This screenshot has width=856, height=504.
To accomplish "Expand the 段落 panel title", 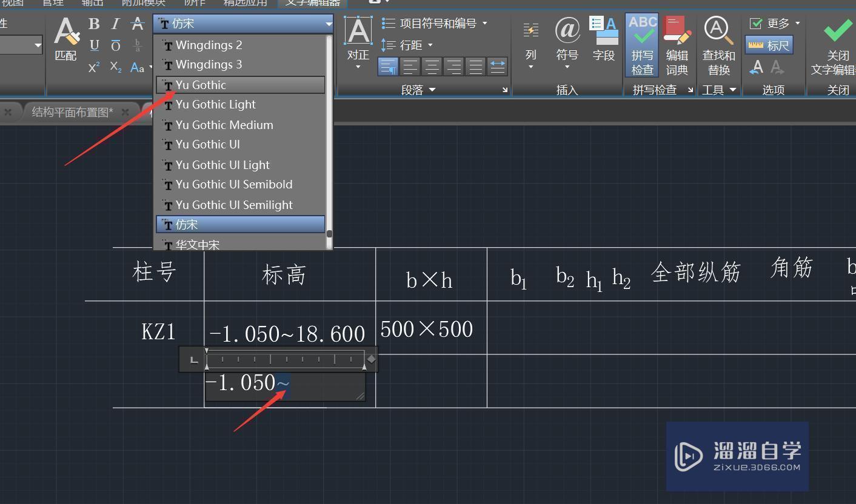I will (x=419, y=90).
